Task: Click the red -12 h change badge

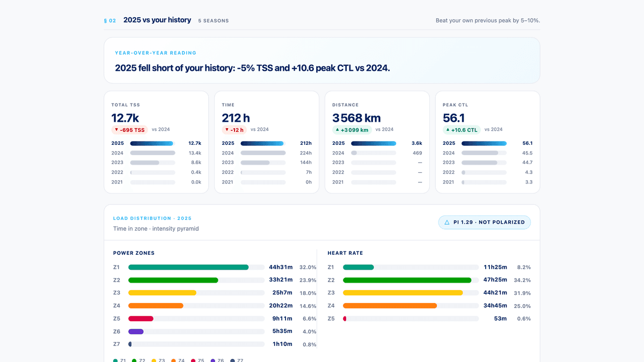Action: [x=234, y=130]
